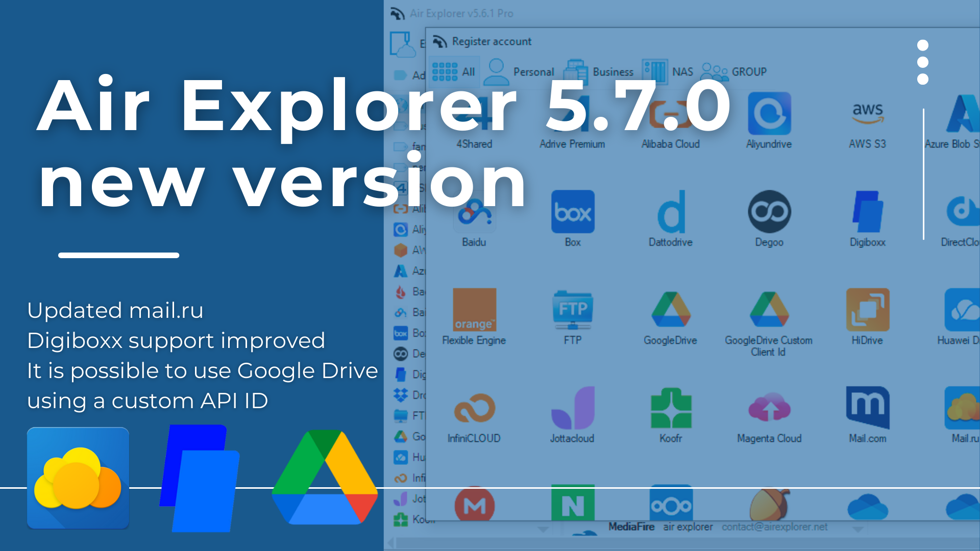Image resolution: width=980 pixels, height=551 pixels.
Task: Click the contact@airexplorer.net email link
Action: pyautogui.click(x=774, y=527)
